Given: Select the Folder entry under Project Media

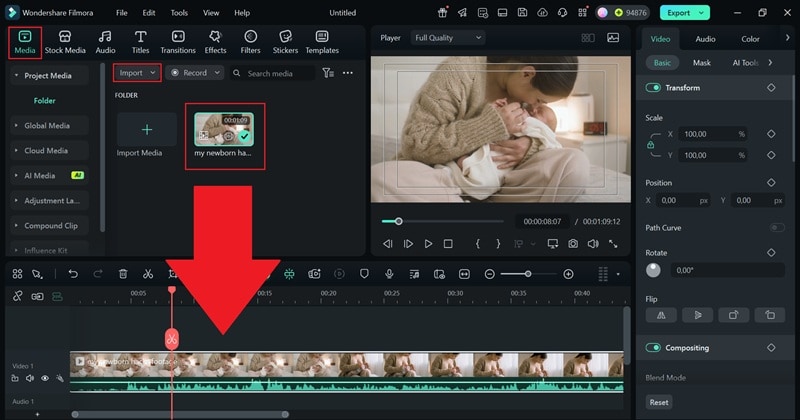Looking at the screenshot, I should click(44, 101).
